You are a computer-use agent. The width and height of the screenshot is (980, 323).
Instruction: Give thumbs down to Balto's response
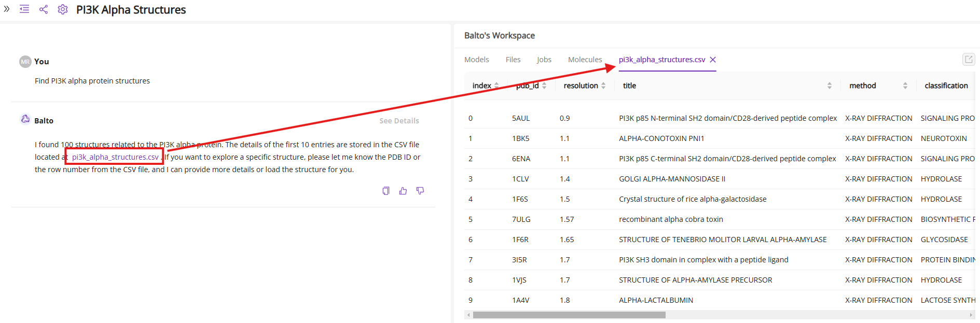tap(420, 191)
